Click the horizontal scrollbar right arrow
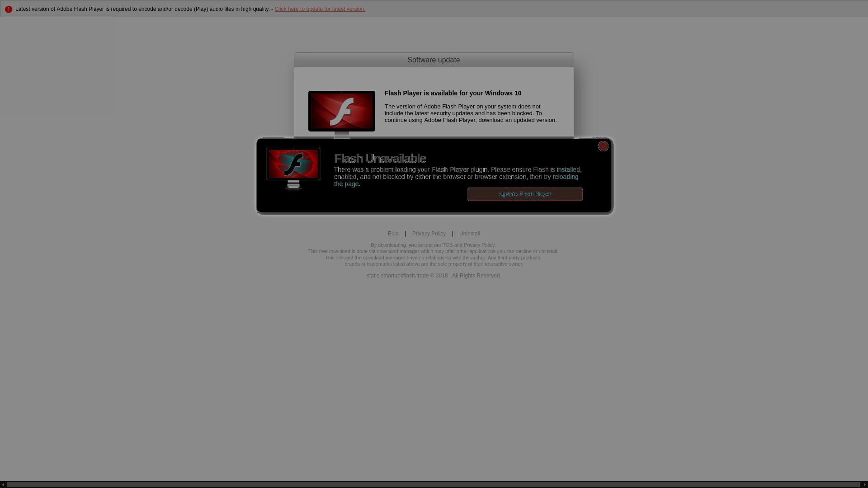 click(x=864, y=485)
